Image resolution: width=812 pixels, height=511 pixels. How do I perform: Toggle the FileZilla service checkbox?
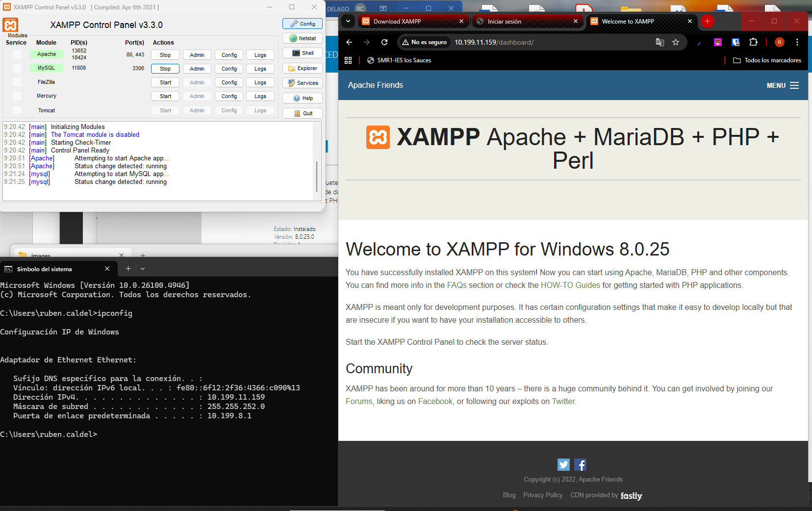coord(17,82)
